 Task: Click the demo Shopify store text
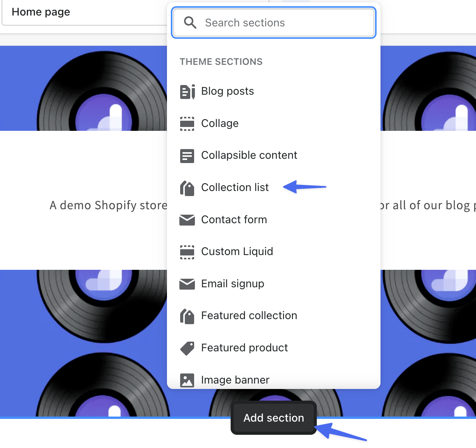(x=108, y=205)
